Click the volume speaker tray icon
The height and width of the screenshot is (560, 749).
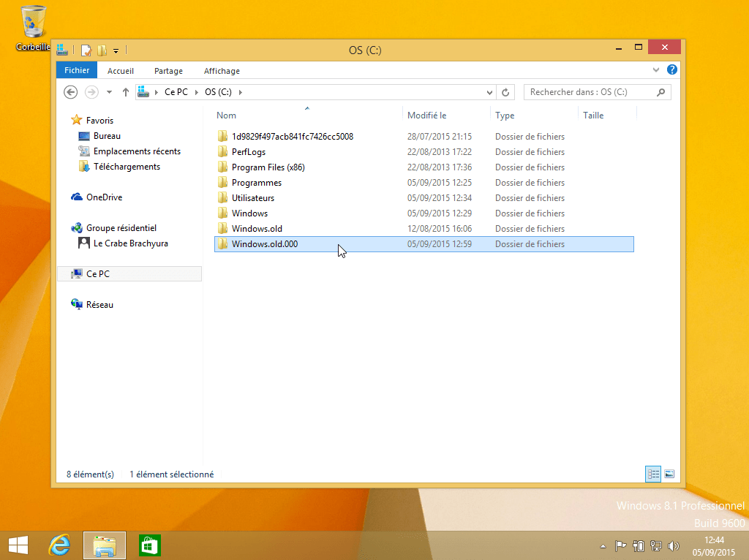674,545
